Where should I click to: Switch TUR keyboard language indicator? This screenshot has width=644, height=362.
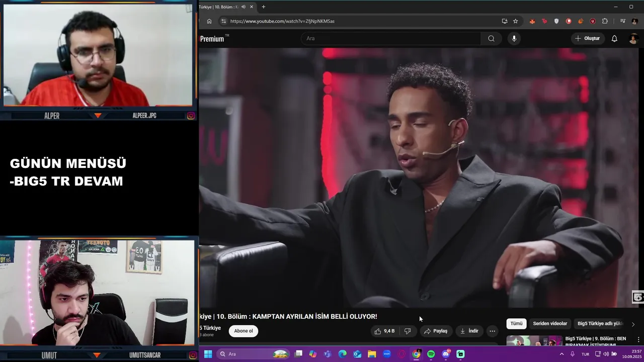[x=585, y=354]
